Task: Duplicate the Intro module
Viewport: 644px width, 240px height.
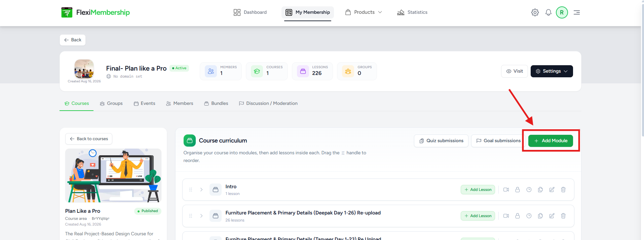Action: point(540,190)
